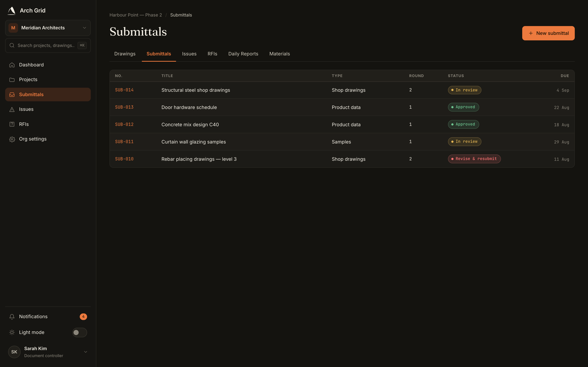
Task: Click the New submittal button
Action: click(548, 33)
